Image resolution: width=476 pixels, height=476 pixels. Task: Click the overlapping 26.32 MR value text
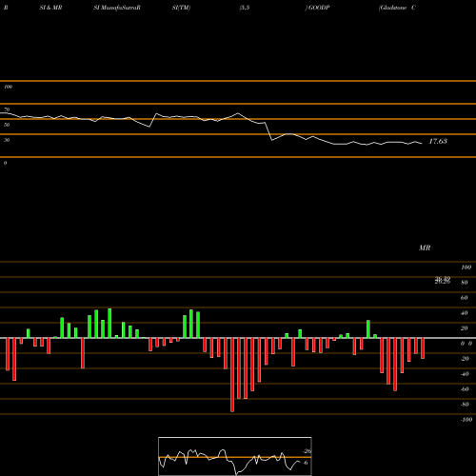pos(443,280)
